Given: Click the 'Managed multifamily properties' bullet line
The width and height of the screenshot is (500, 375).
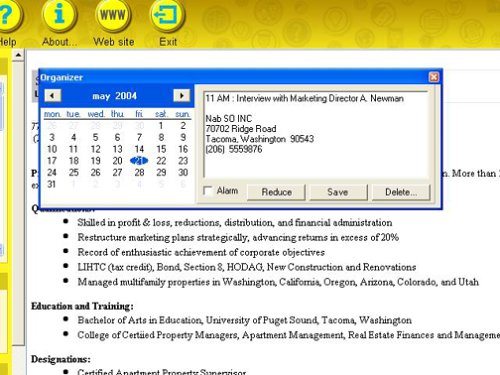Looking at the screenshot, I should pos(278,282).
